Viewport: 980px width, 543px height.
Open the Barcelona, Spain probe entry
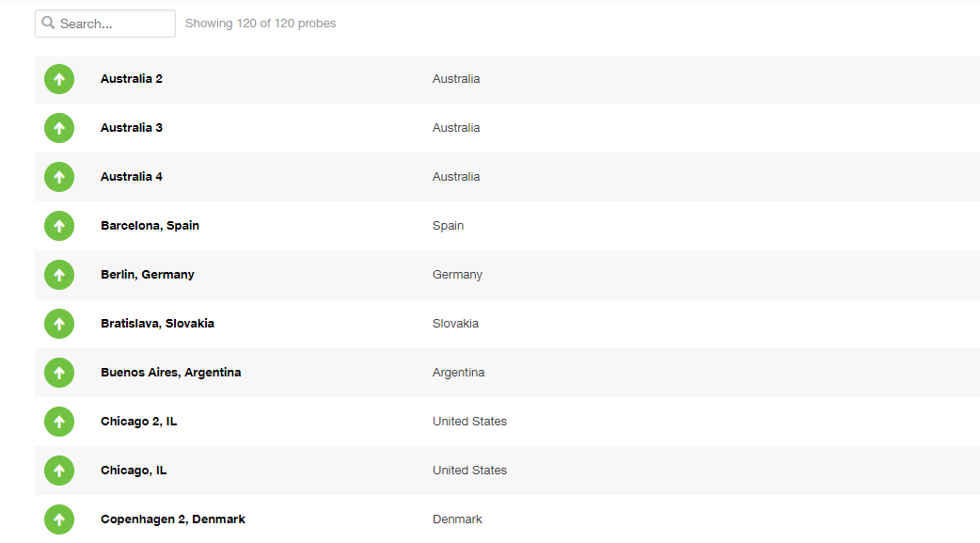pos(150,226)
